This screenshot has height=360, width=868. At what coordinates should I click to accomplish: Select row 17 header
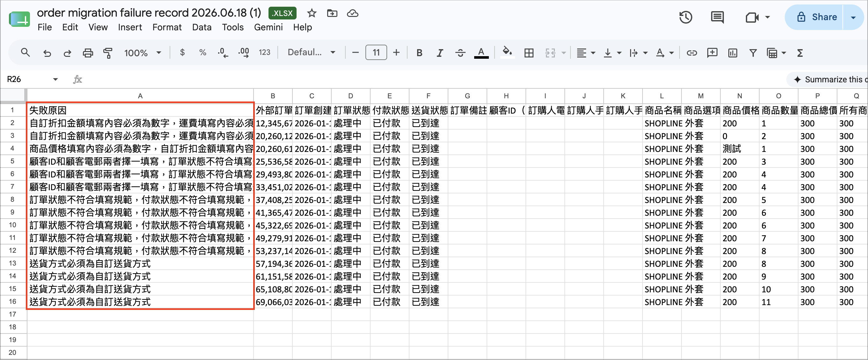[13, 314]
